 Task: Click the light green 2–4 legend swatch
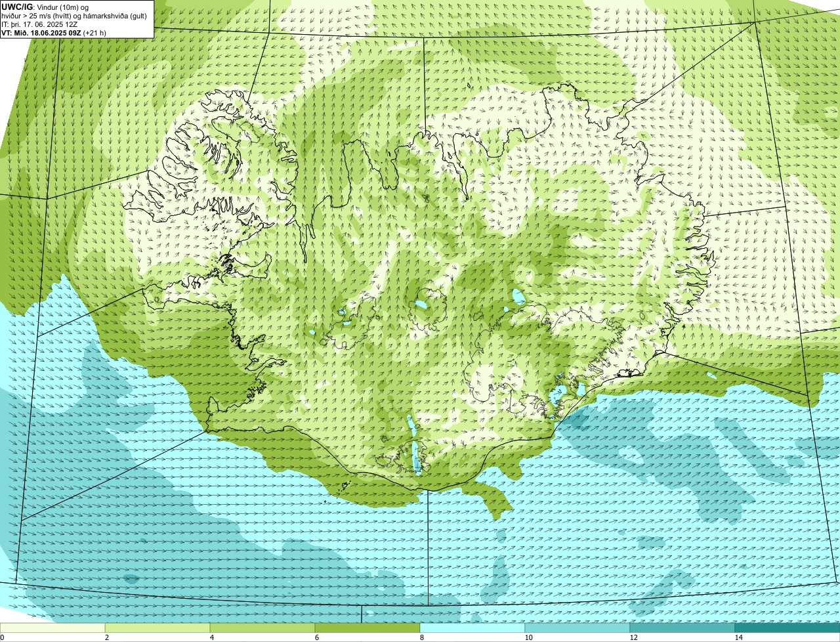157,628
